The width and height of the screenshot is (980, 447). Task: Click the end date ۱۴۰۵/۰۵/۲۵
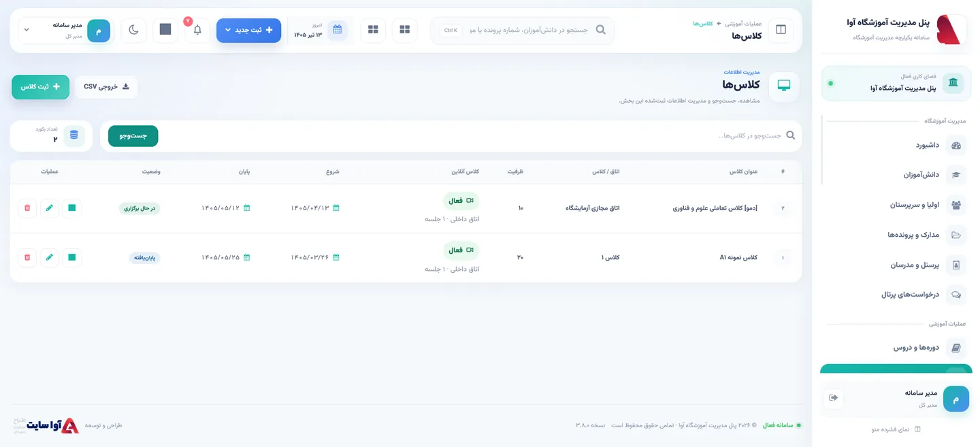pyautogui.click(x=220, y=257)
